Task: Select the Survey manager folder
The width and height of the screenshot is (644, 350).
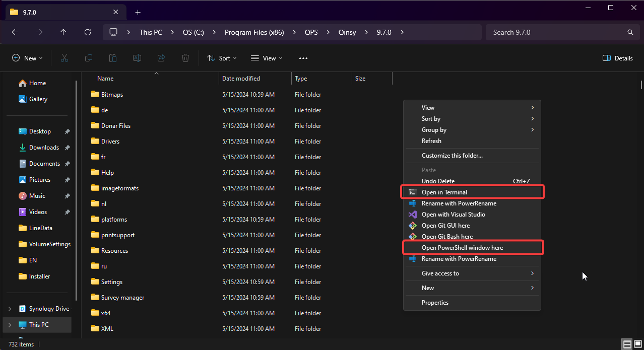Action: pyautogui.click(x=122, y=298)
